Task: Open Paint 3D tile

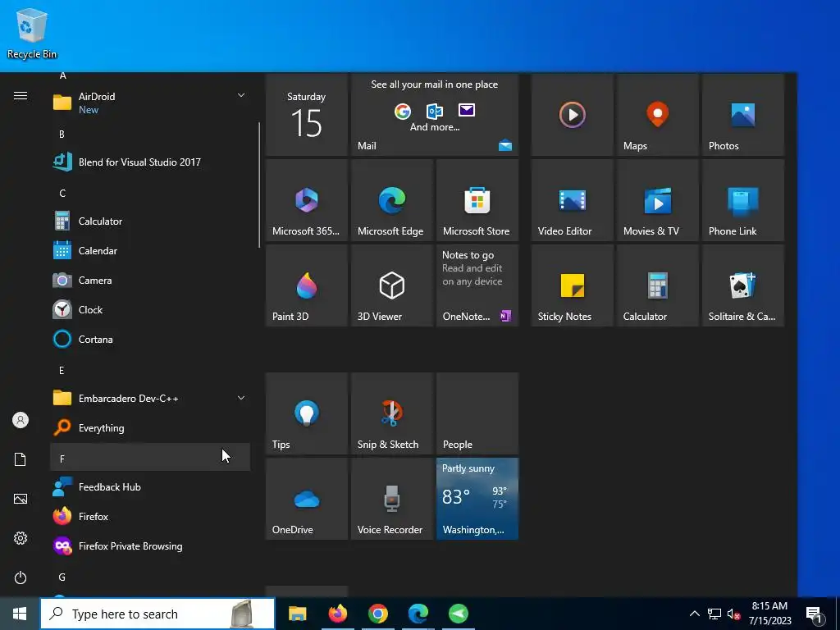Action: tap(307, 285)
